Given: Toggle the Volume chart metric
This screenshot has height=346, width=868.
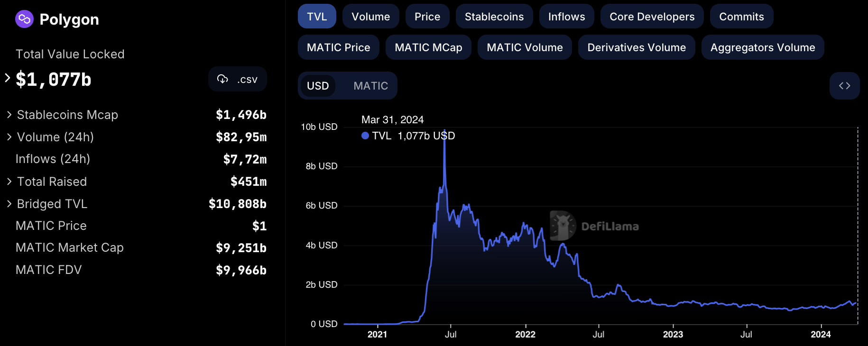Looking at the screenshot, I should coord(371,17).
